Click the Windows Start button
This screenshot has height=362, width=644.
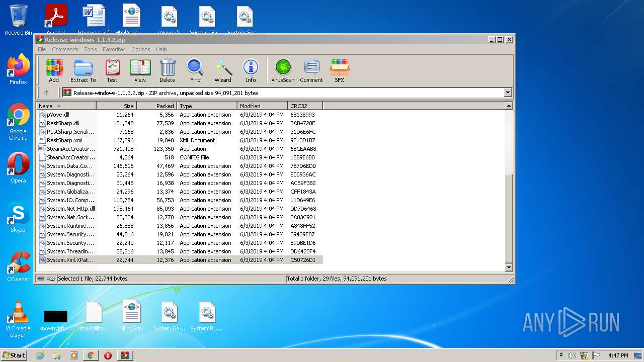click(x=14, y=355)
